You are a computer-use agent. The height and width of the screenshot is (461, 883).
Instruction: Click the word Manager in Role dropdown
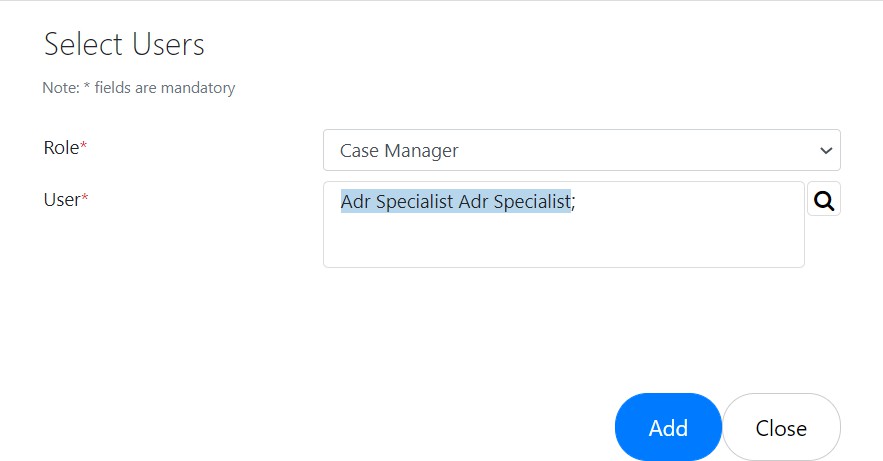click(421, 151)
